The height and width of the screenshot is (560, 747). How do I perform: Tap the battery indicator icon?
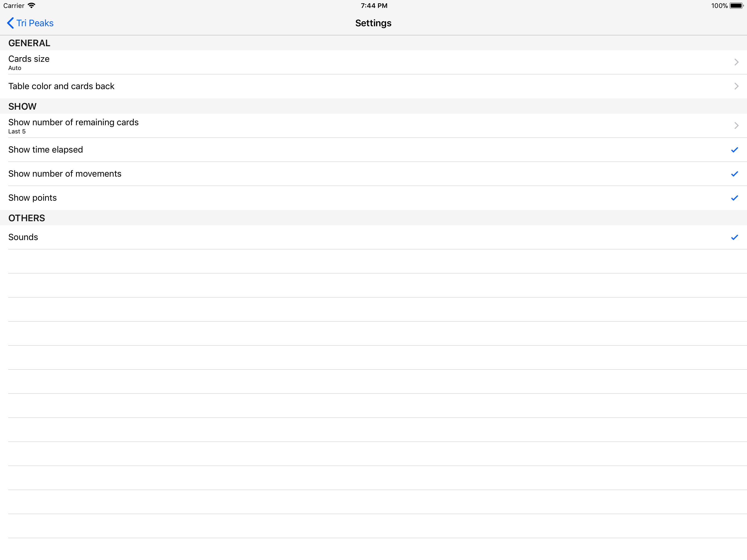point(736,5)
